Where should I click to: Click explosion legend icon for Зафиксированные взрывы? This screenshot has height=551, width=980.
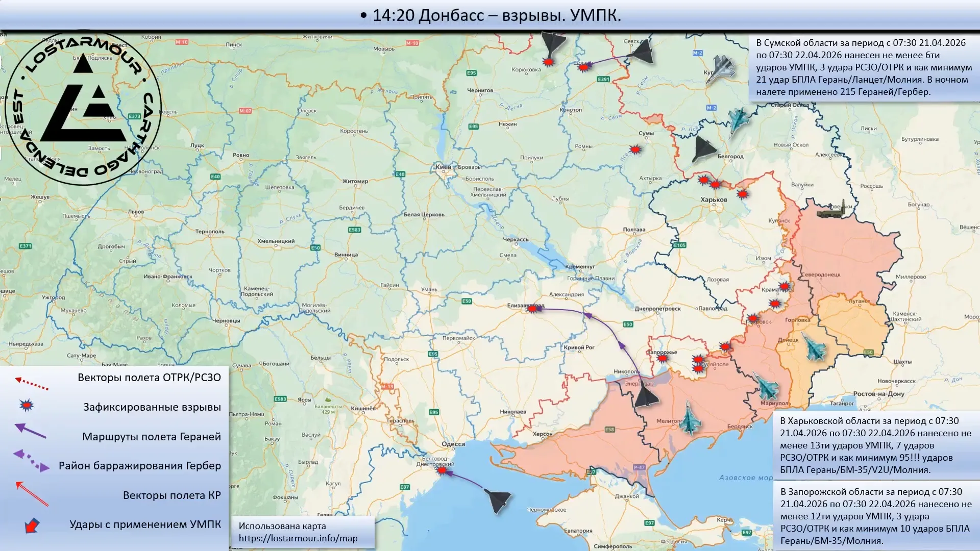27,406
